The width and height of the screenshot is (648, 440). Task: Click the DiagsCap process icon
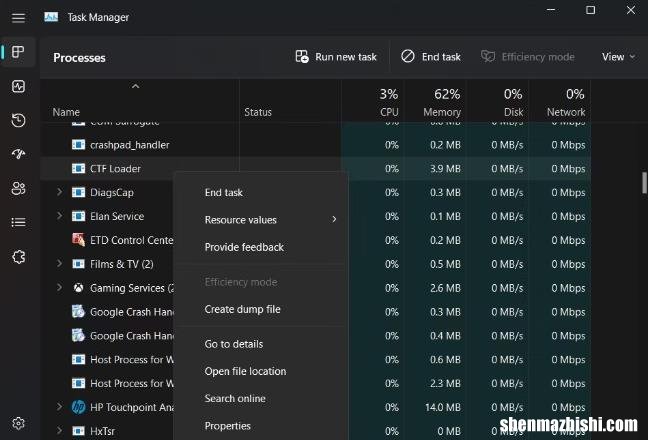pos(78,193)
